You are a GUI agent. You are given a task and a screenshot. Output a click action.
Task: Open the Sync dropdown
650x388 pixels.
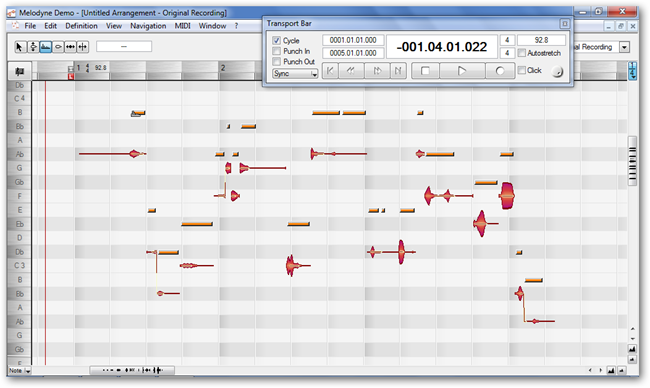pyautogui.click(x=295, y=73)
